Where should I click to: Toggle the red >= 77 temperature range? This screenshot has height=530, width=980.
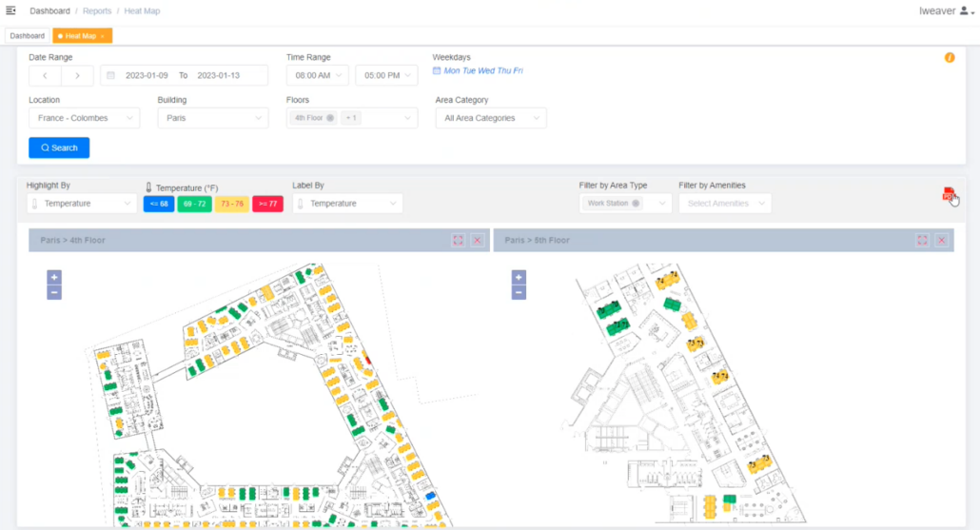click(x=267, y=204)
